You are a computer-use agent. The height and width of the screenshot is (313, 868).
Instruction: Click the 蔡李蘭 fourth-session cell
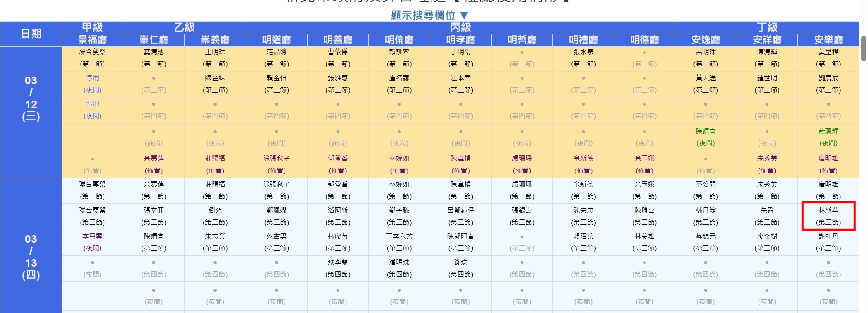pyautogui.click(x=338, y=268)
